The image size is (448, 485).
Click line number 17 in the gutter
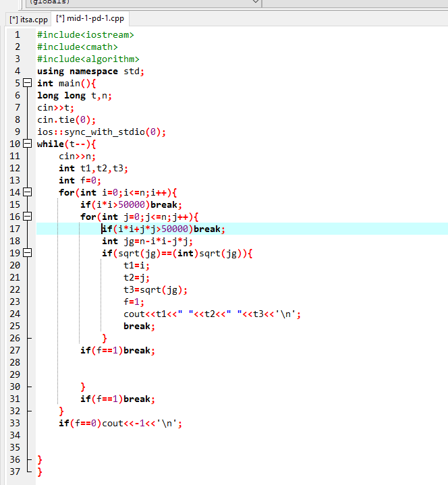pos(15,229)
